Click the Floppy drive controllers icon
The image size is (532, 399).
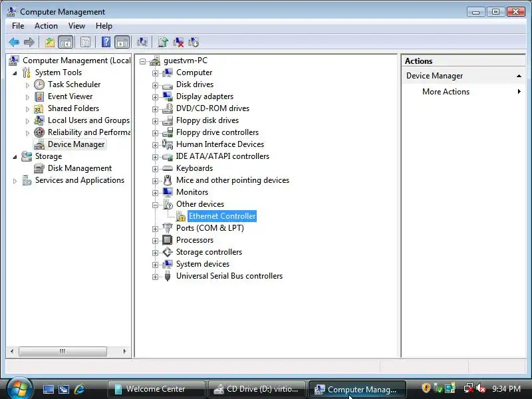tap(168, 132)
